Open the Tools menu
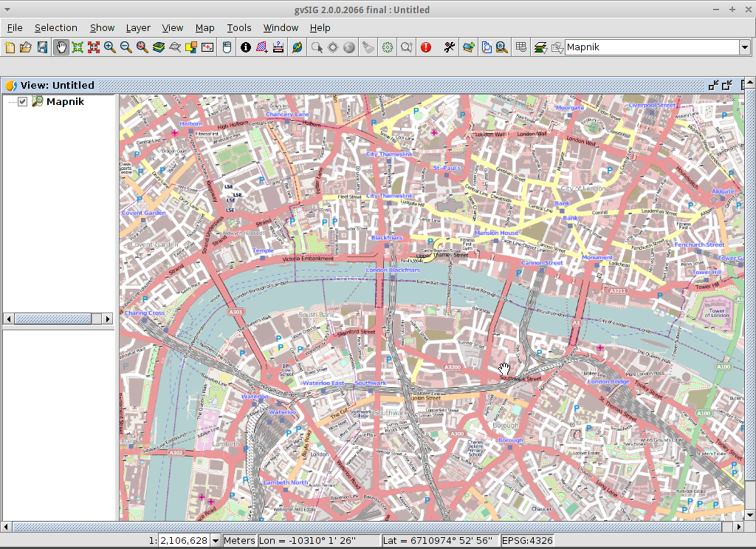 click(x=239, y=28)
